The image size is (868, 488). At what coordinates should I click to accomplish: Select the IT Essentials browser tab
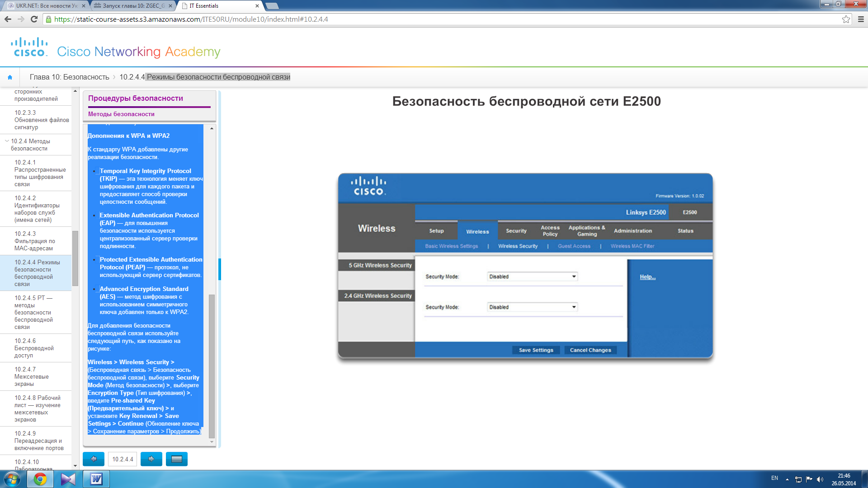pyautogui.click(x=220, y=6)
